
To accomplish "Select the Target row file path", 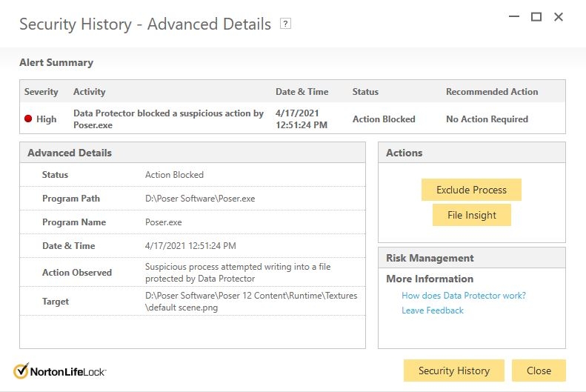I will [x=250, y=302].
